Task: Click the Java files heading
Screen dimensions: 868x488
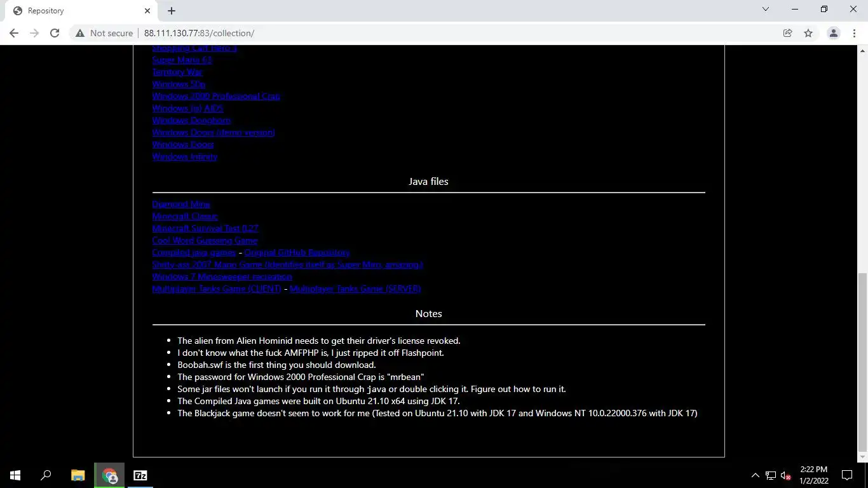Action: tap(428, 182)
